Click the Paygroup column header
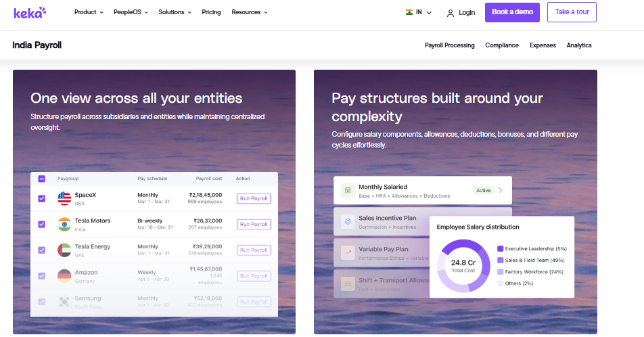This screenshot has height=337, width=644. (x=68, y=179)
